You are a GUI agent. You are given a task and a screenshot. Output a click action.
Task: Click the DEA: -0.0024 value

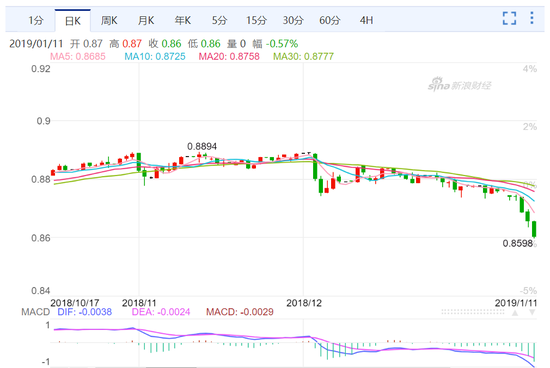161,312
